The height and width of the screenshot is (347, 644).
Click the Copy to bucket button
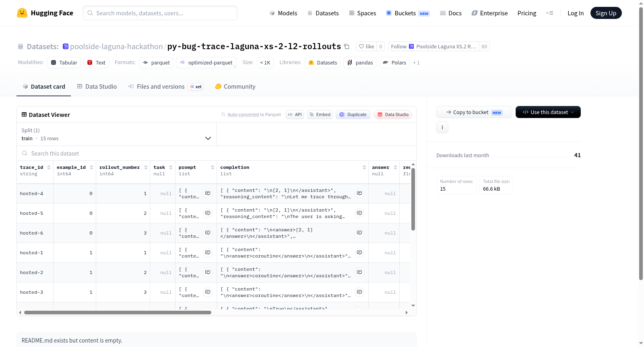pyautogui.click(x=474, y=112)
